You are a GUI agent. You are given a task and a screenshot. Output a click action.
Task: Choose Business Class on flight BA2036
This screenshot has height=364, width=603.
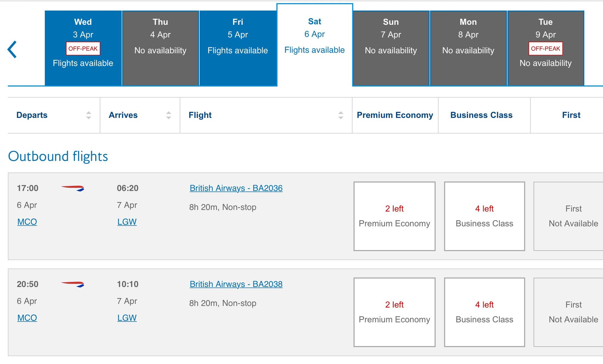[x=484, y=216]
